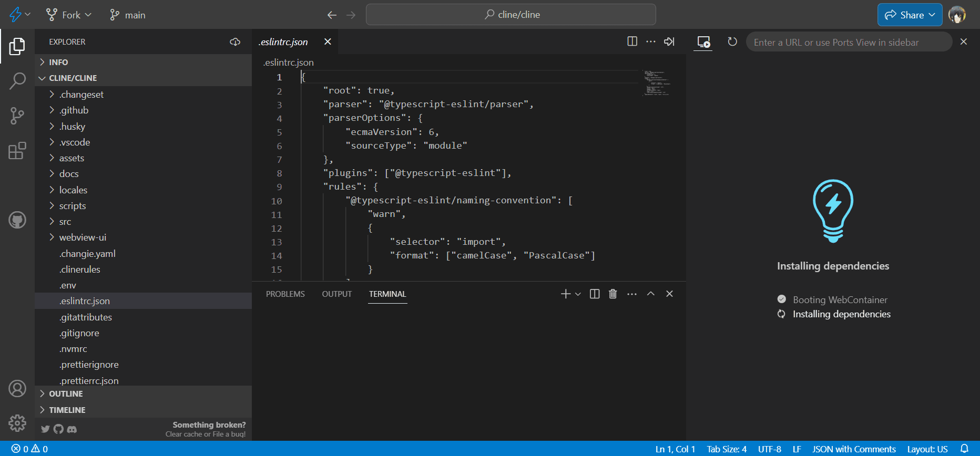
Task: Change Tab Size: 4 indentation setting
Action: point(727,449)
